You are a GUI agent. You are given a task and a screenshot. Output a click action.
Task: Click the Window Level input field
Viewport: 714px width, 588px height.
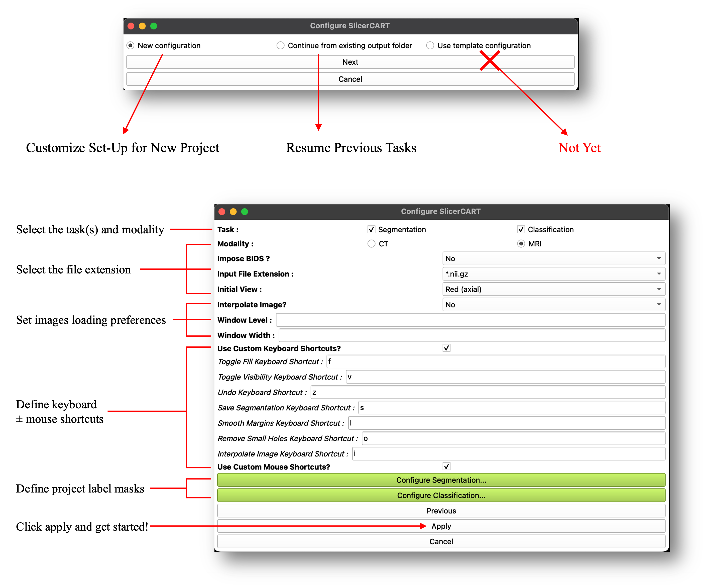pyautogui.click(x=470, y=320)
